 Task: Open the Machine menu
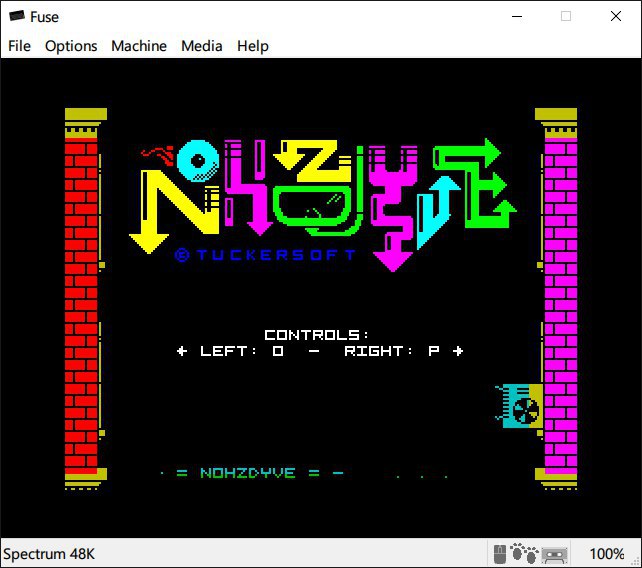(x=139, y=46)
